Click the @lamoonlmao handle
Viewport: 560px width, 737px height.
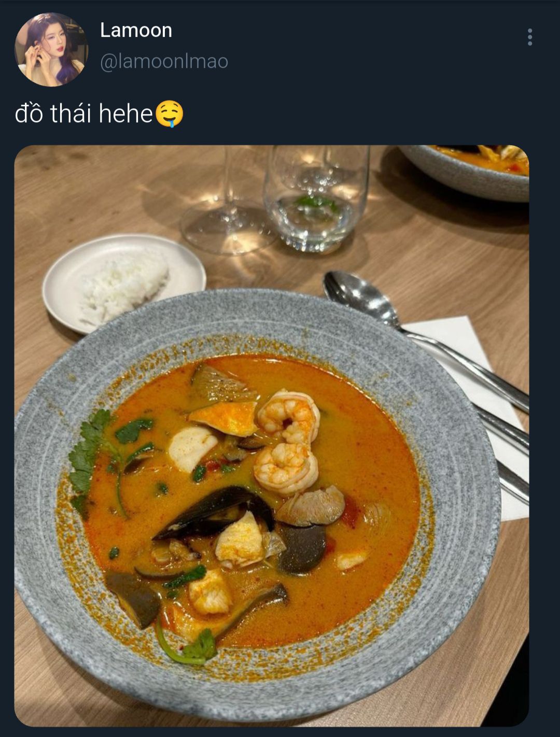pos(164,62)
